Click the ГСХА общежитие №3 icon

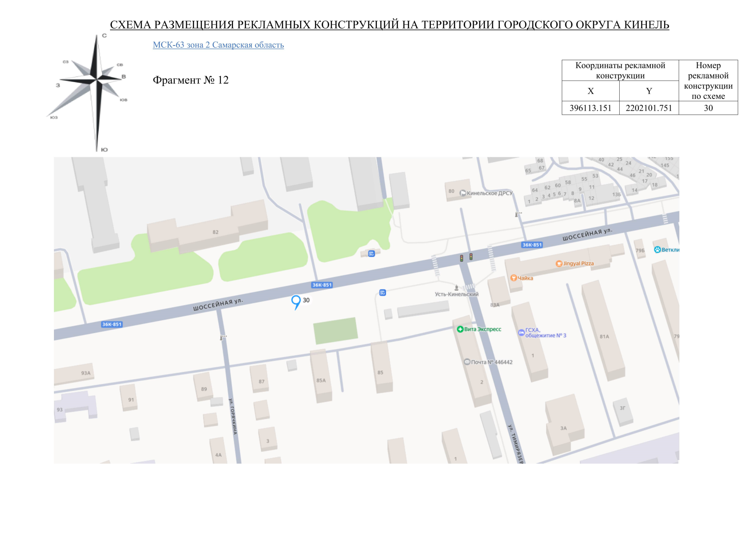[x=521, y=333]
